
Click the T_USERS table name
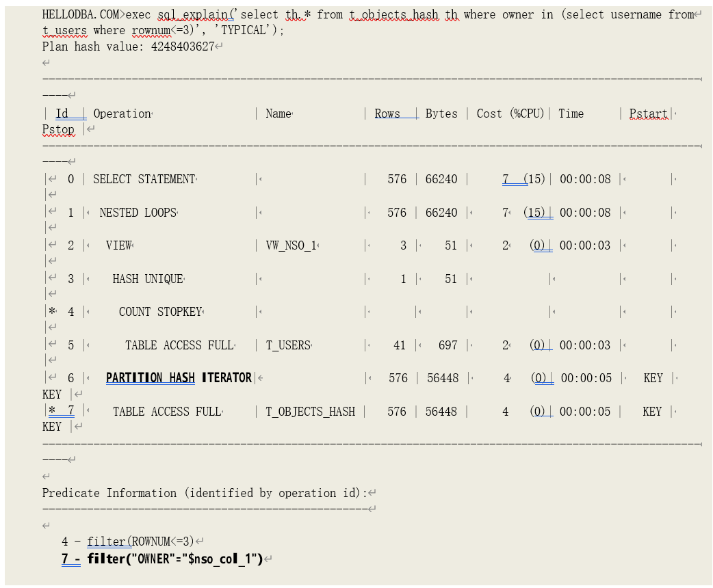click(x=288, y=345)
